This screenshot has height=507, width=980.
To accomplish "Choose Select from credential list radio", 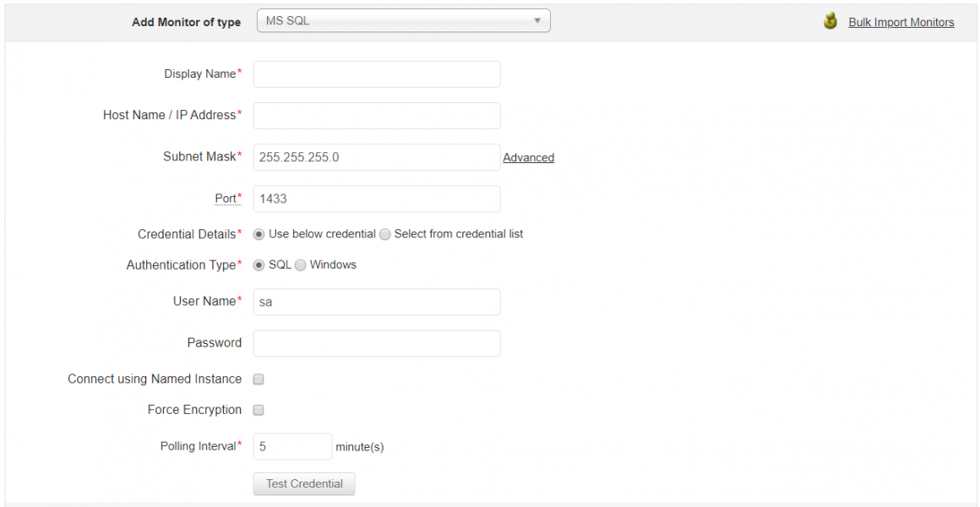I will pyautogui.click(x=385, y=234).
